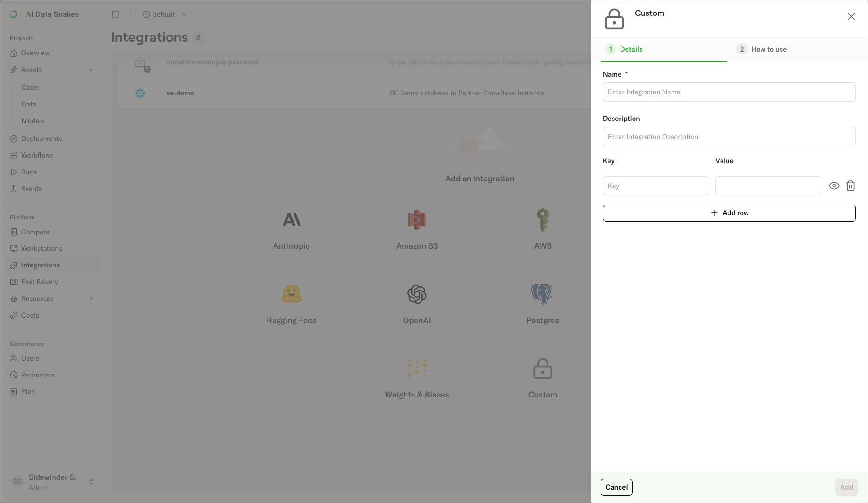This screenshot has height=503, width=868.
Task: Select the Hugging Face integration card
Action: click(x=291, y=305)
